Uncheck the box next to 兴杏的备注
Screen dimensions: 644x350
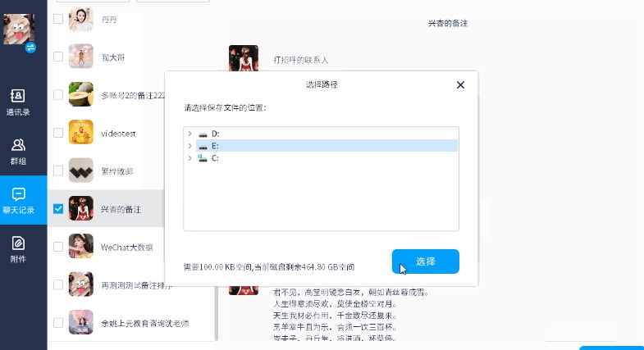(x=58, y=209)
